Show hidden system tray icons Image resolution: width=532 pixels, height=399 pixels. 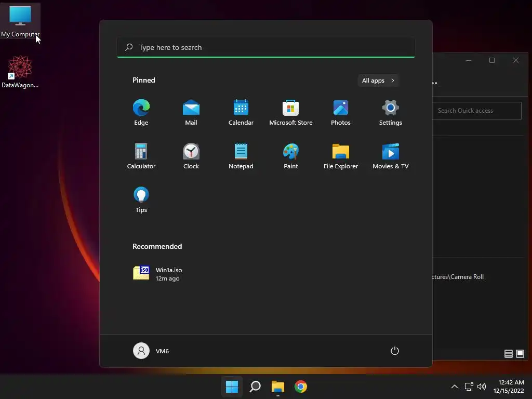(x=455, y=387)
